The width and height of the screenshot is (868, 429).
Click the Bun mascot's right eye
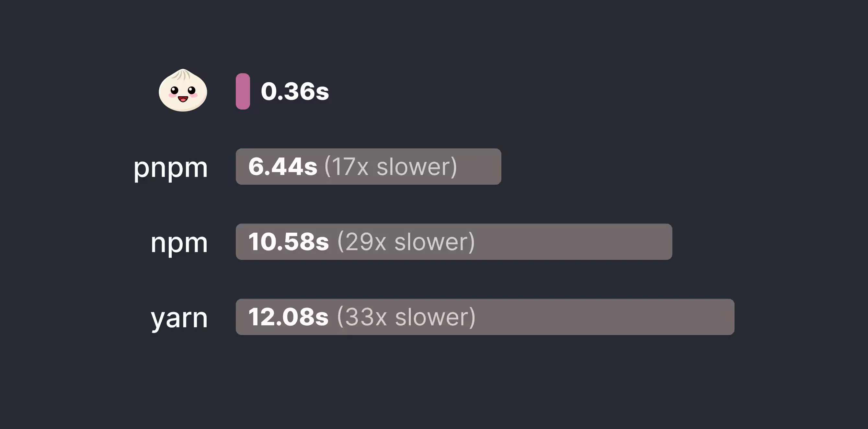click(x=191, y=90)
